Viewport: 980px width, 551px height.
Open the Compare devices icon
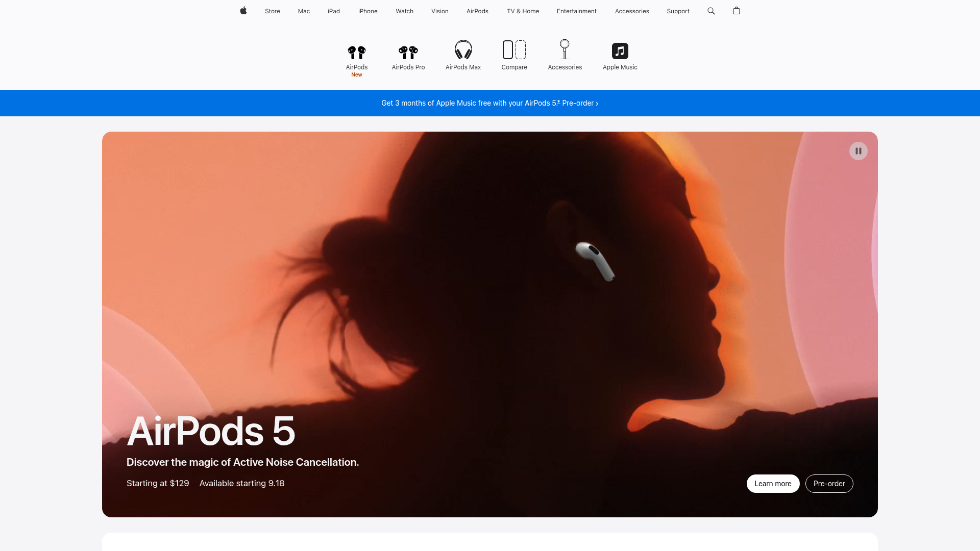514,50
